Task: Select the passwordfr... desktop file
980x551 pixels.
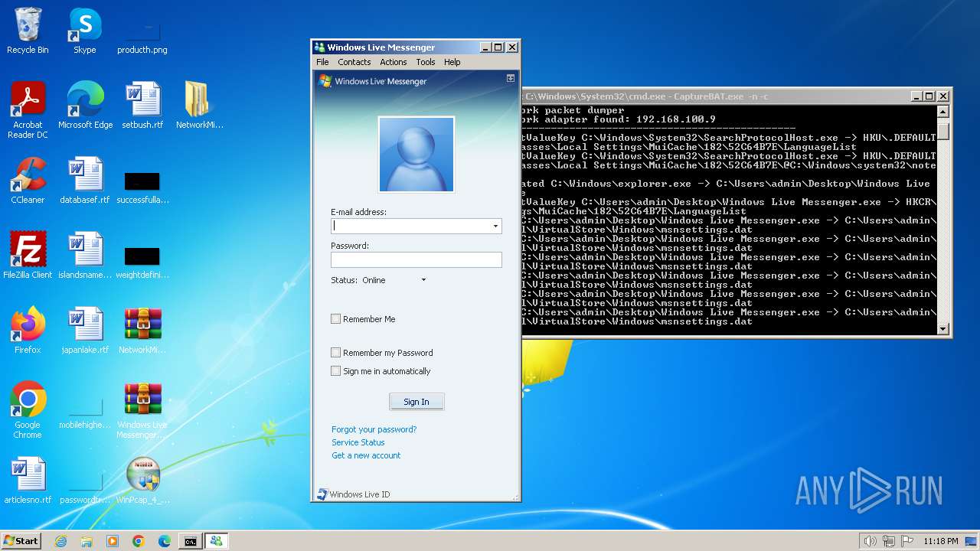Action: (85, 487)
